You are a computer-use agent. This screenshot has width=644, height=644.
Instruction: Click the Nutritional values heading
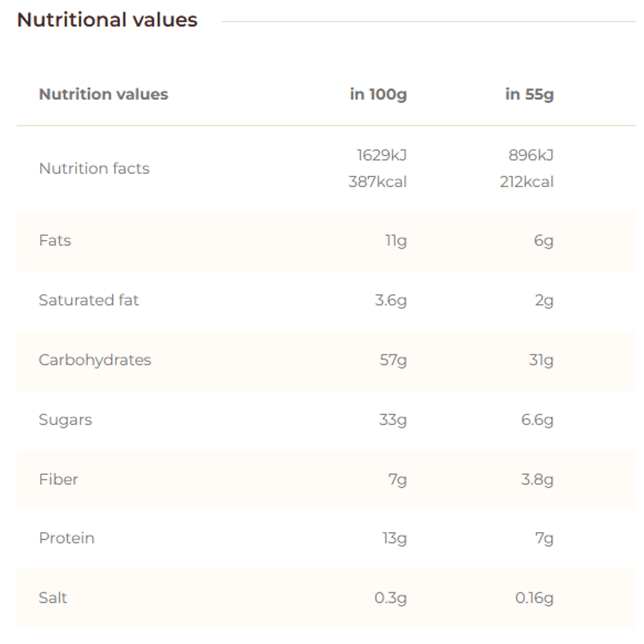click(x=107, y=20)
